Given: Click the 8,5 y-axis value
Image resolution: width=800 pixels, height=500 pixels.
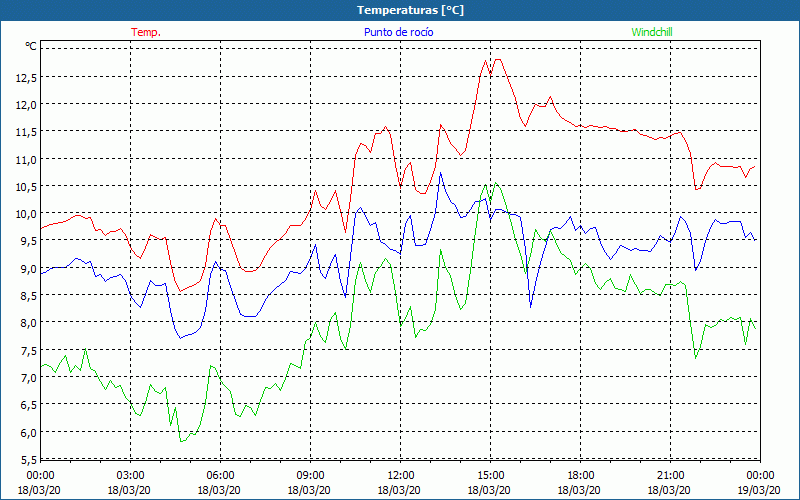Looking at the screenshot, I should (x=28, y=295).
